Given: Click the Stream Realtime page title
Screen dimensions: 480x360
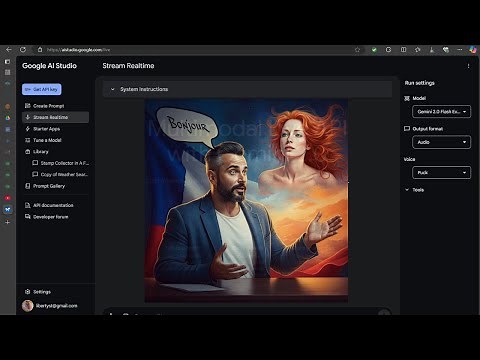Looking at the screenshot, I should tap(128, 66).
